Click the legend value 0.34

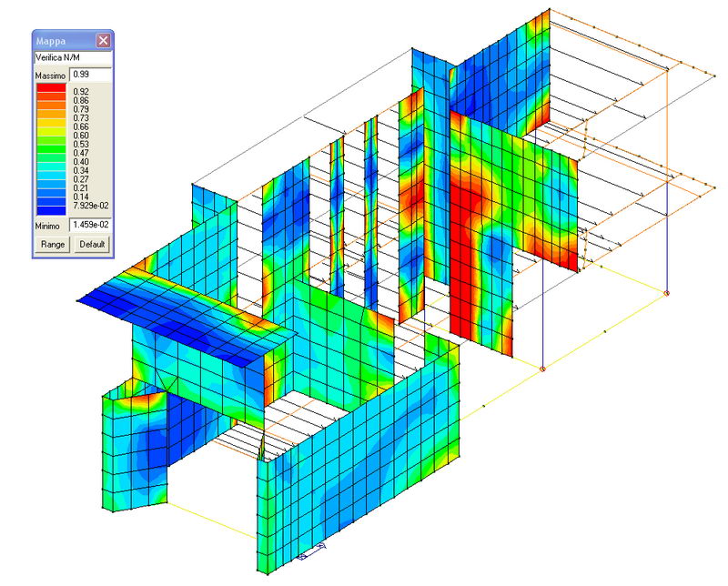pos(81,171)
